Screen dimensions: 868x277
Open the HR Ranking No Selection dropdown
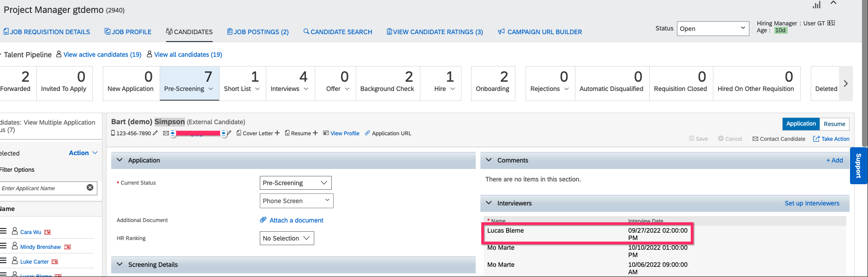287,238
